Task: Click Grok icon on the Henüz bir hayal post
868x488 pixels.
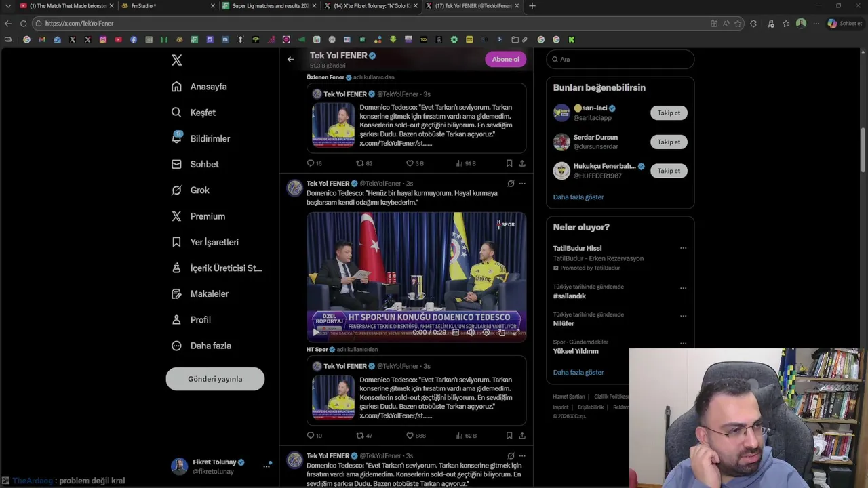Action: tap(511, 184)
